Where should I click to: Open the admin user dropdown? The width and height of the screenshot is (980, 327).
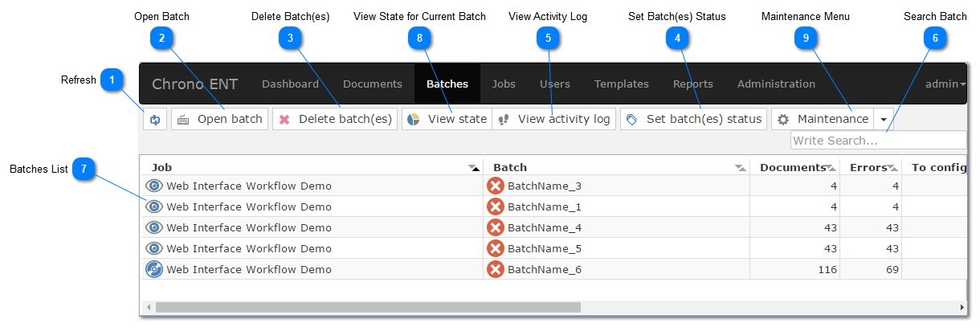[945, 84]
